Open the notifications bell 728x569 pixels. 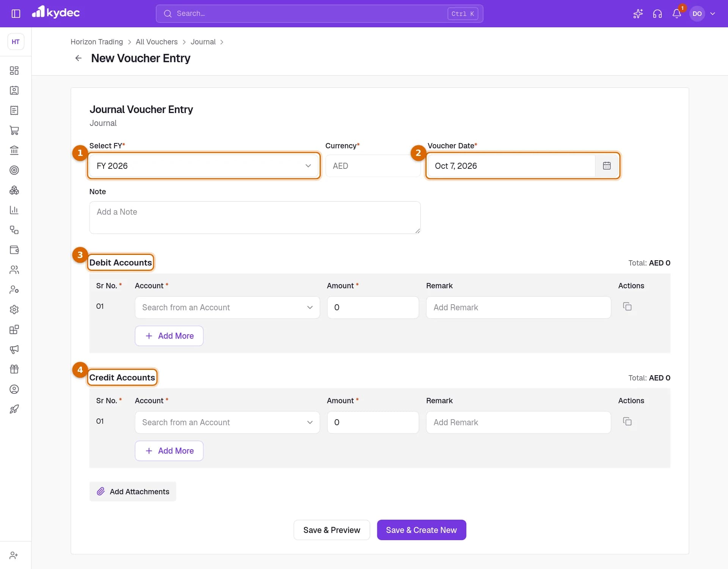(676, 14)
